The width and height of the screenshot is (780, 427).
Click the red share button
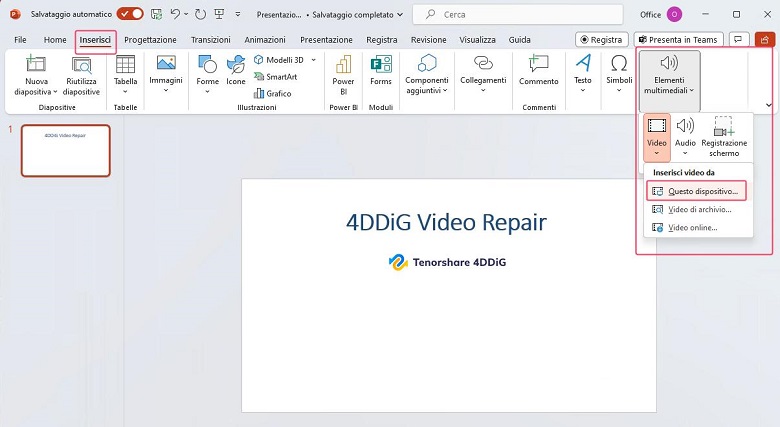point(765,40)
